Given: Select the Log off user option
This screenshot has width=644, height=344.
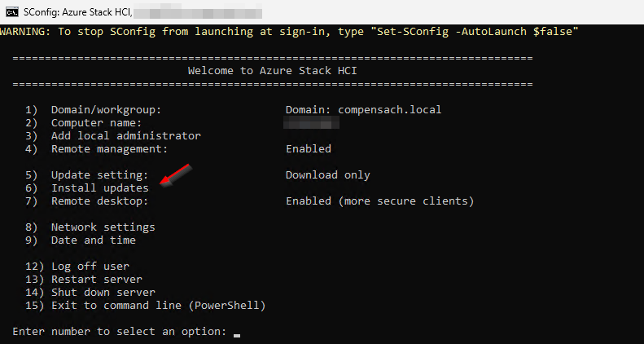Looking at the screenshot, I should [90, 266].
